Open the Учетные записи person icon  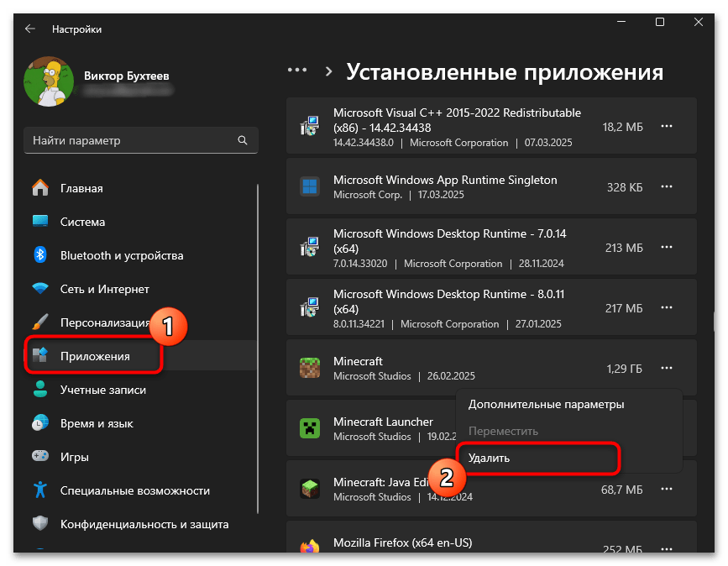pyautogui.click(x=40, y=389)
